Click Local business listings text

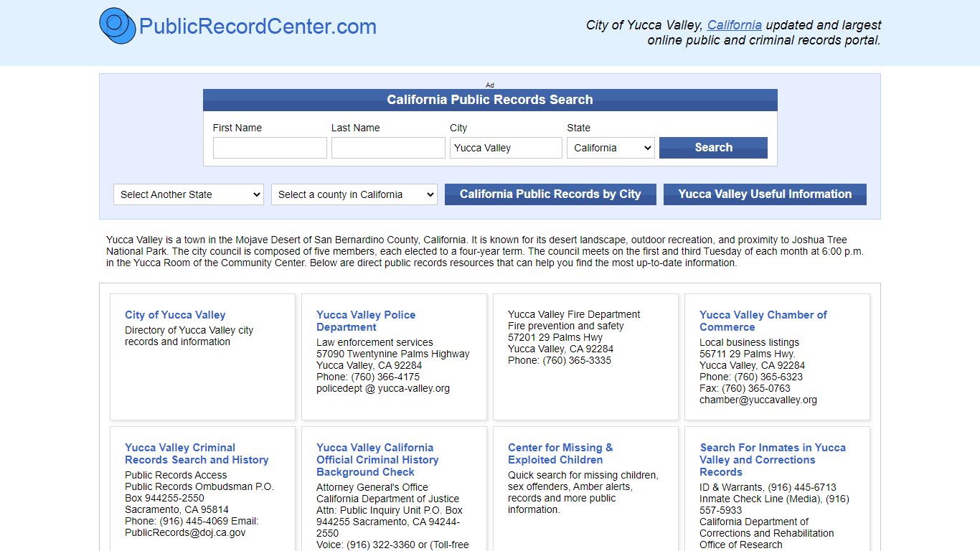tap(749, 342)
